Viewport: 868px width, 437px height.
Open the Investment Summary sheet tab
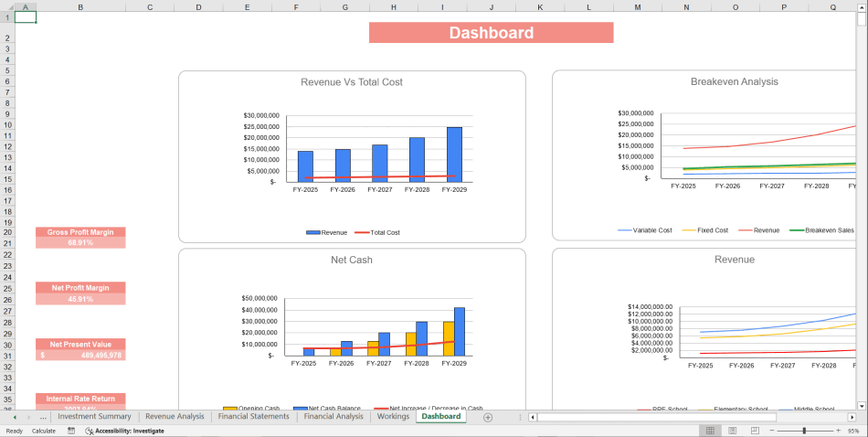(x=95, y=417)
